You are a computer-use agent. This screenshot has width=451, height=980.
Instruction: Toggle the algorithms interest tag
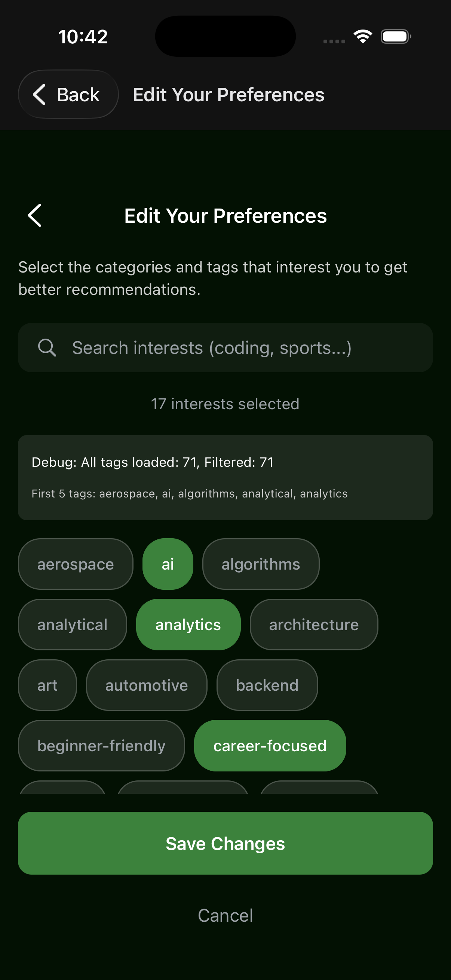(x=261, y=564)
